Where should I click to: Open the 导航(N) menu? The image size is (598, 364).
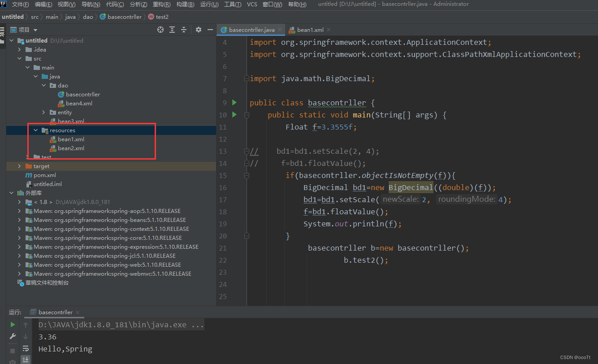click(x=91, y=4)
